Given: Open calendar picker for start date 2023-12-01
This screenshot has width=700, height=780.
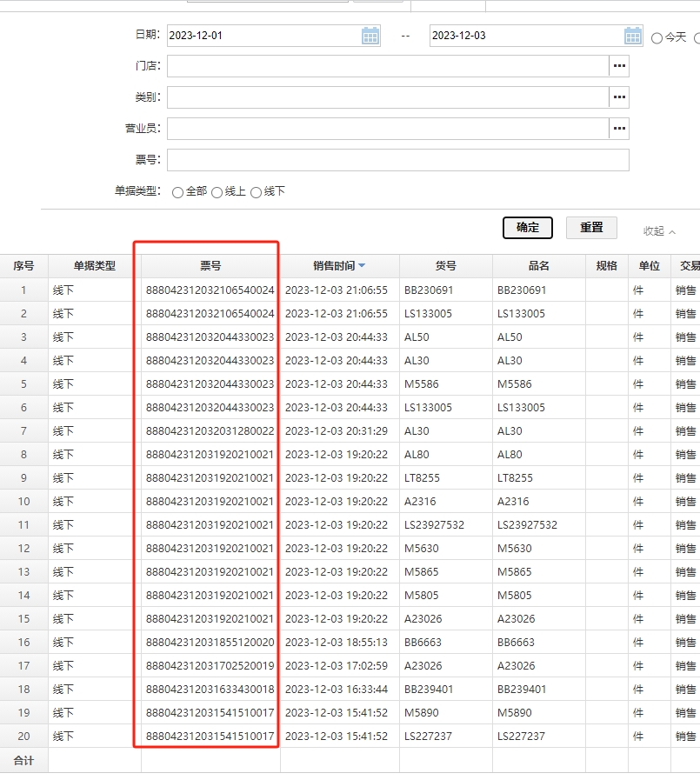Looking at the screenshot, I should [x=370, y=36].
